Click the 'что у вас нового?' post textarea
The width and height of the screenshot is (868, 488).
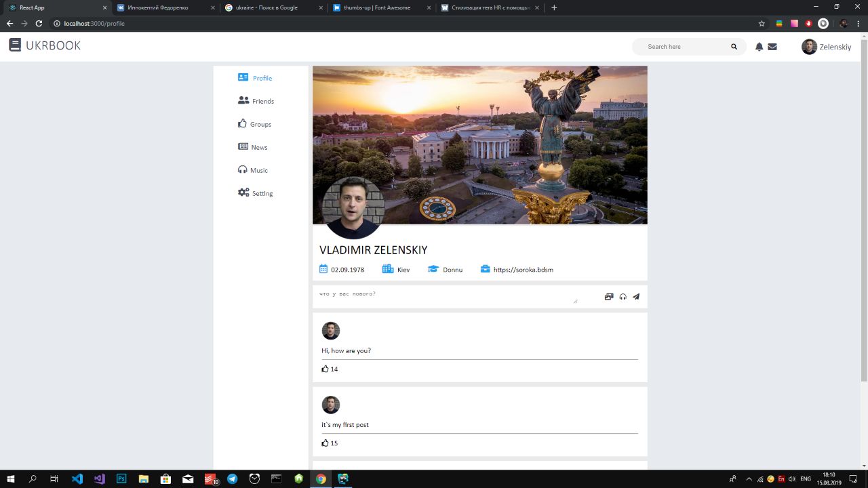448,296
